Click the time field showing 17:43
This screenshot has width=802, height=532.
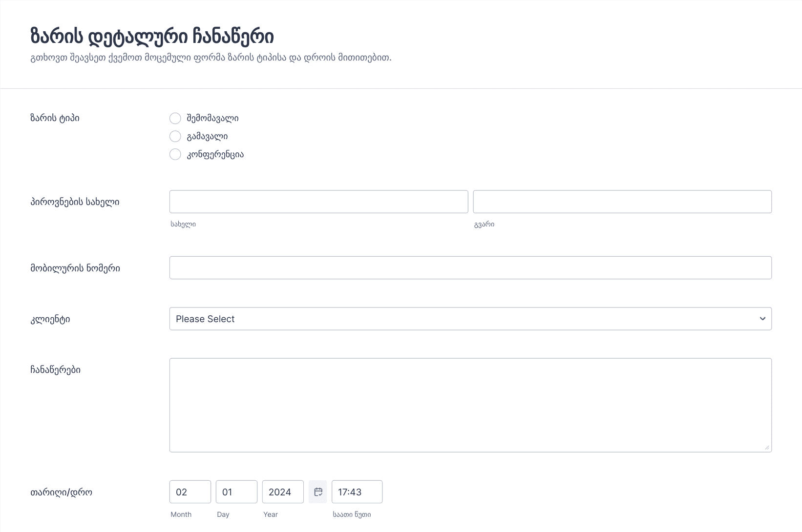[x=357, y=492]
